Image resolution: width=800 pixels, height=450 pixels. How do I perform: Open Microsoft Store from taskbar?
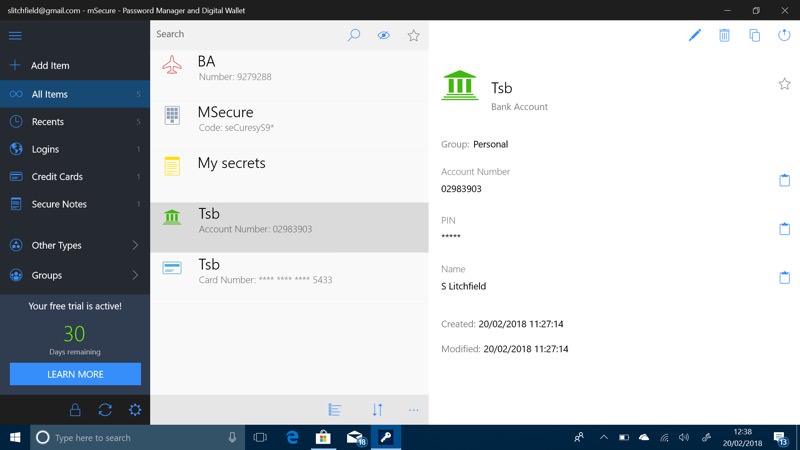[323, 437]
